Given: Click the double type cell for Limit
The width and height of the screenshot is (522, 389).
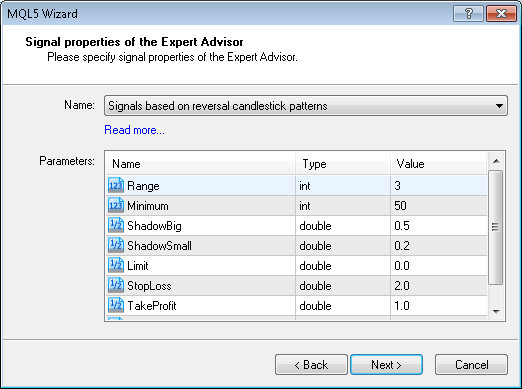Looking at the screenshot, I should 343,266.
